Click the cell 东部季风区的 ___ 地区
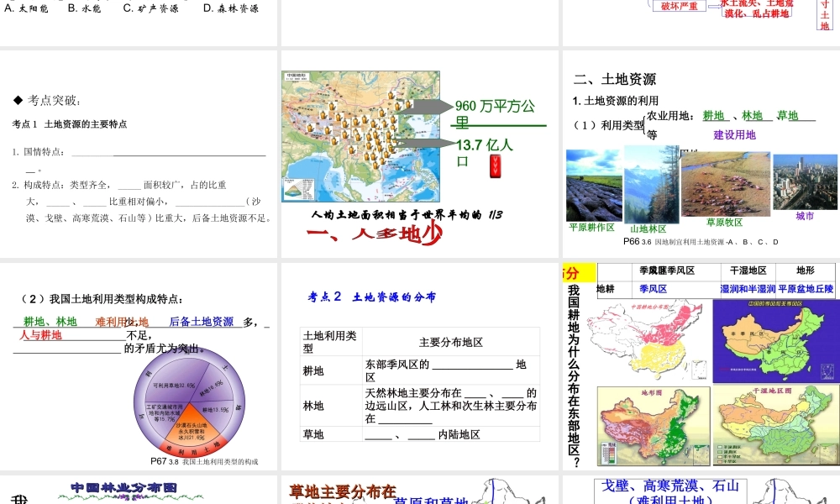 click(x=450, y=370)
